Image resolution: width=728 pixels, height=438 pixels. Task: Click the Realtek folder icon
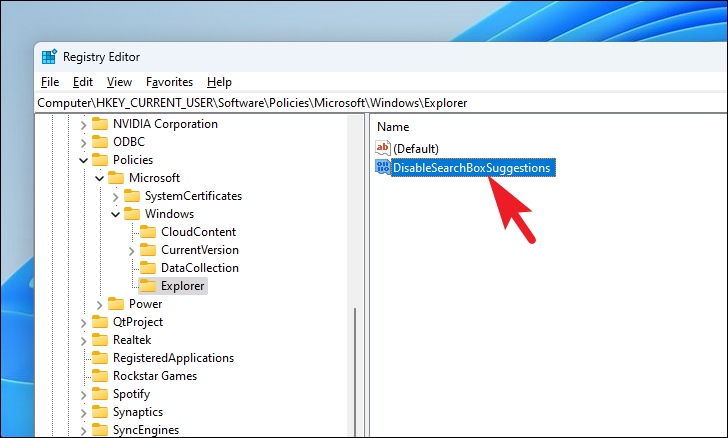tap(100, 340)
